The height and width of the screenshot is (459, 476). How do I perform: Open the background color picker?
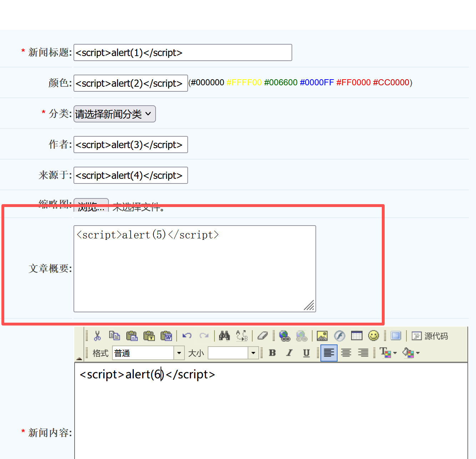pos(411,353)
